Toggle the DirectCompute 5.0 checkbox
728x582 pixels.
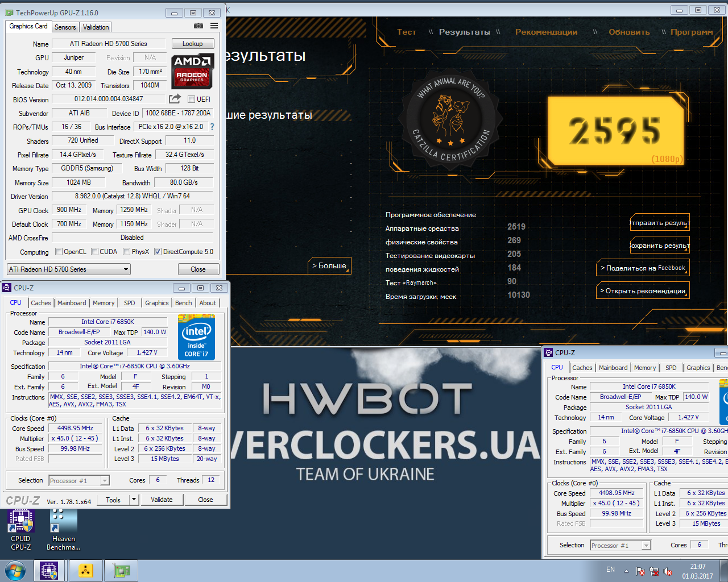click(x=158, y=252)
